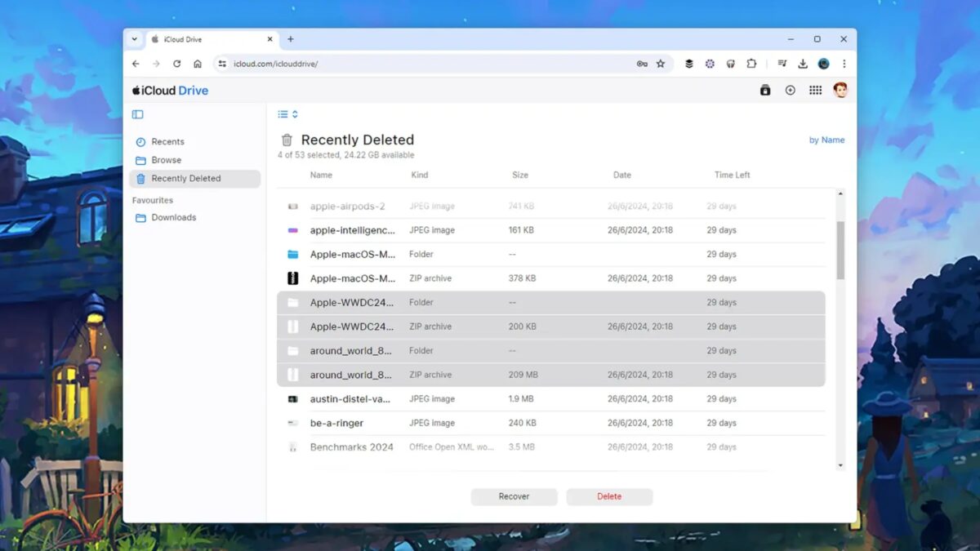This screenshot has width=980, height=551.
Task: Open the Recents section
Action: click(167, 142)
